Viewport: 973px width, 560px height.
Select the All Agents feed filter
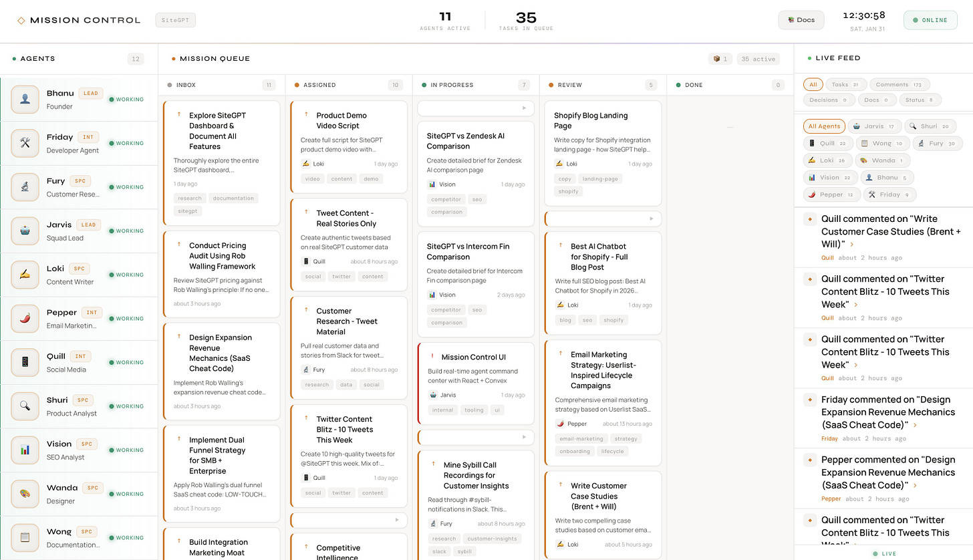[x=824, y=126]
